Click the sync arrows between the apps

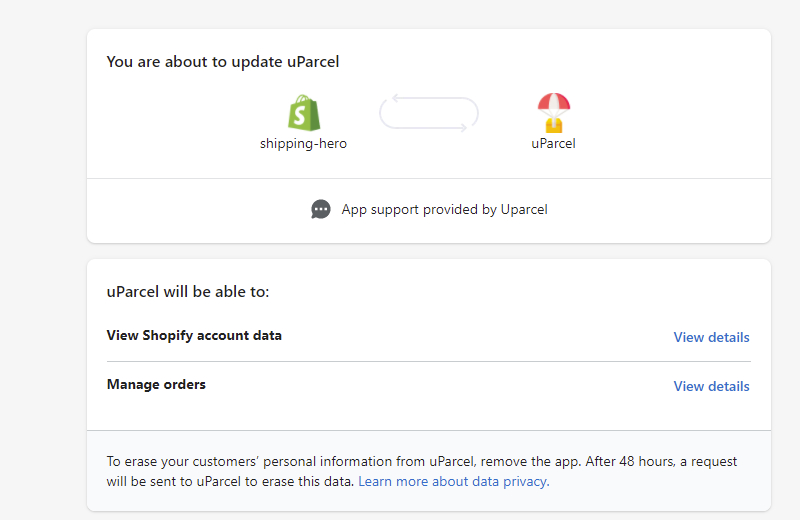coord(428,113)
